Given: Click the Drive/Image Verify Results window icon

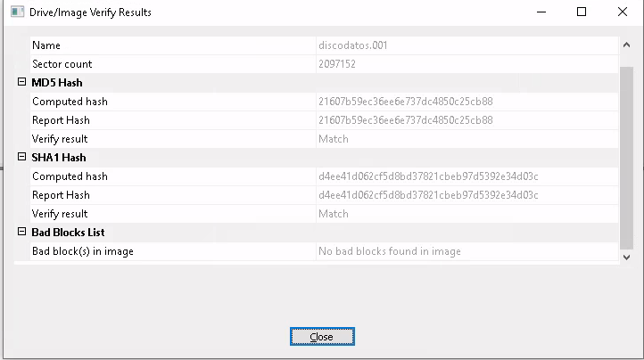Looking at the screenshot, I should pos(17,12).
